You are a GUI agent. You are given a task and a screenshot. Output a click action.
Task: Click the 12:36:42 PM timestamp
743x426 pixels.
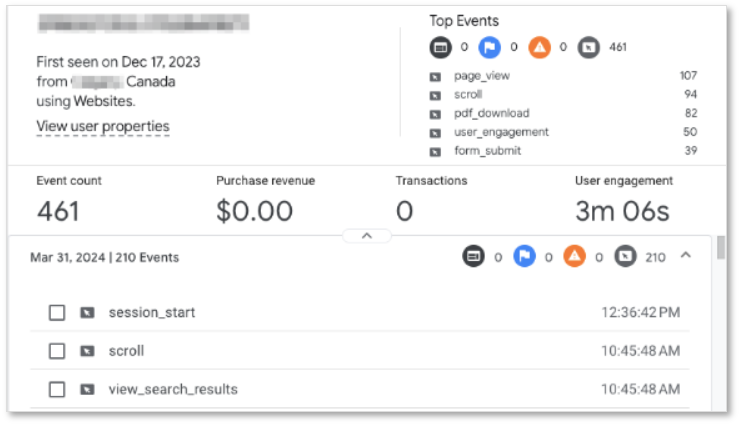(641, 313)
